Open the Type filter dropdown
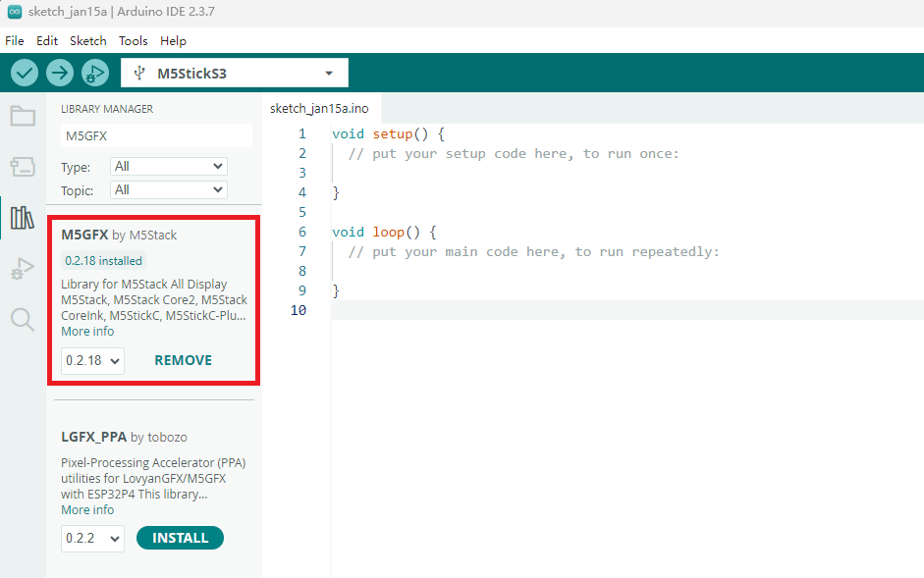Image resolution: width=924 pixels, height=578 pixels. (x=168, y=167)
